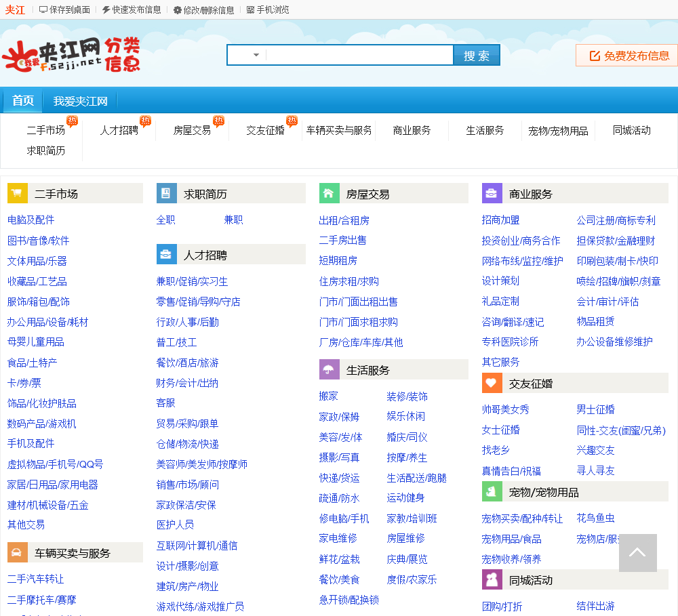
Task: Click the car icon beside 车辆买卖与服务
Action: (18, 553)
